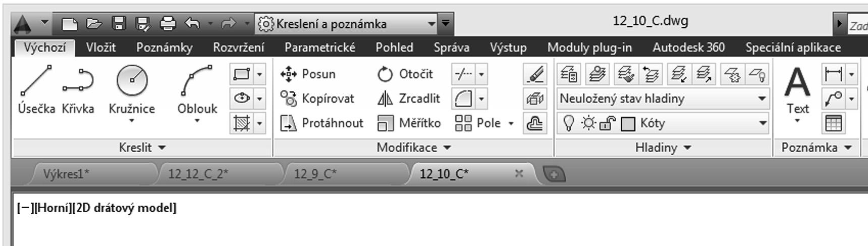
Task: Click the Posun move tool
Action: [308, 74]
